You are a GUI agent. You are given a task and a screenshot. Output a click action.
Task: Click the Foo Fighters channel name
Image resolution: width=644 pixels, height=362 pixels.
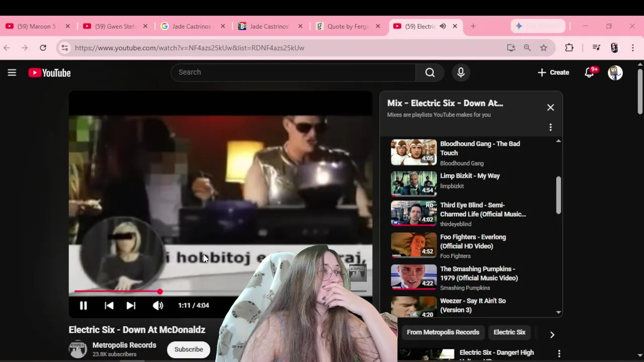pos(455,256)
